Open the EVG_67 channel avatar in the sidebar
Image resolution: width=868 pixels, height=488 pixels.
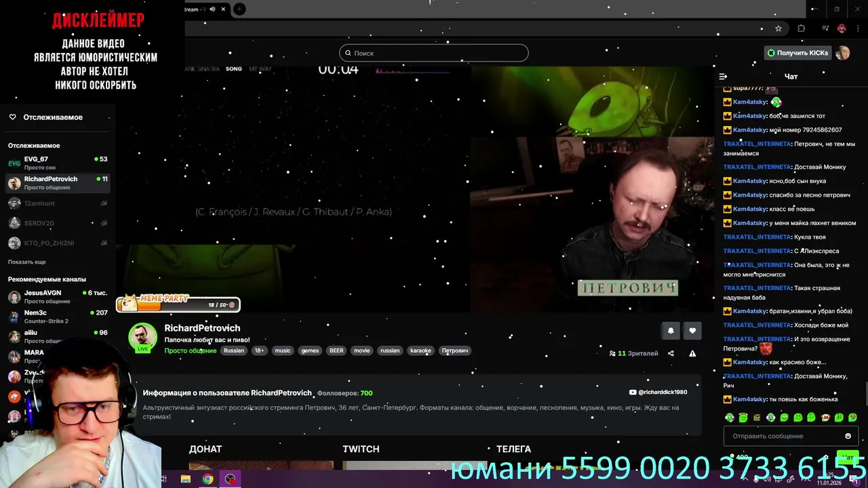[x=14, y=163]
